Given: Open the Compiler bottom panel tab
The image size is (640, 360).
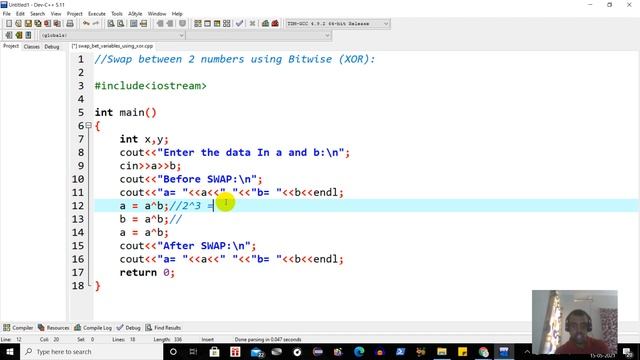Looking at the screenshot, I should 18,328.
